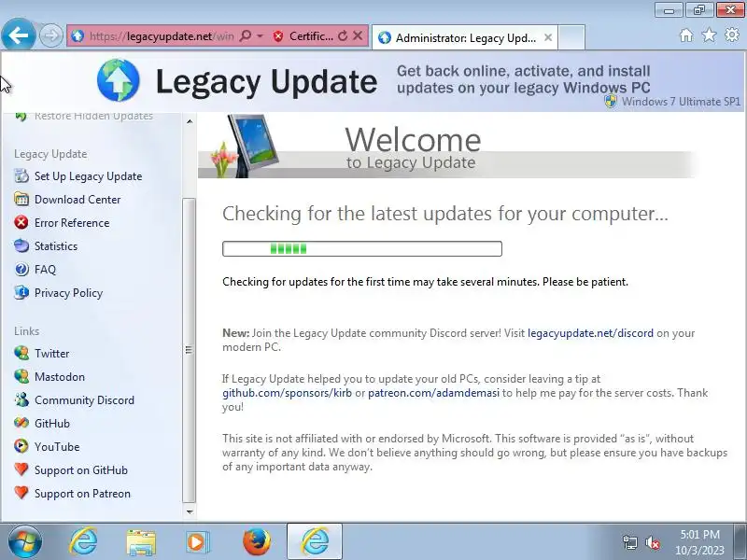Open the browser Tools gear menu
Screen dimensions: 747x560
732,35
